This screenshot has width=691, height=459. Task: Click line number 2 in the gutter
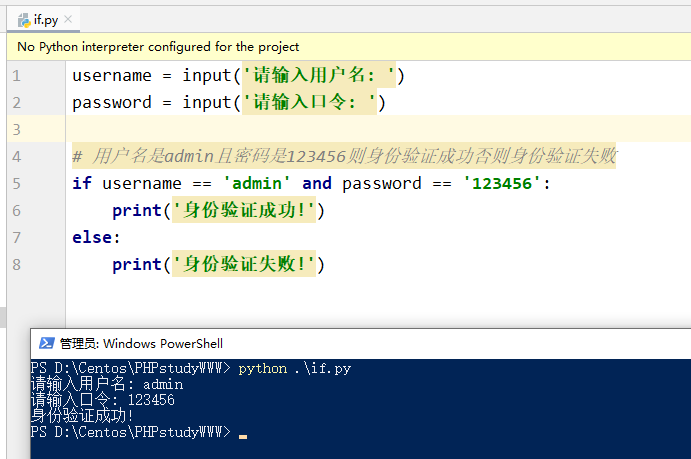point(16,103)
